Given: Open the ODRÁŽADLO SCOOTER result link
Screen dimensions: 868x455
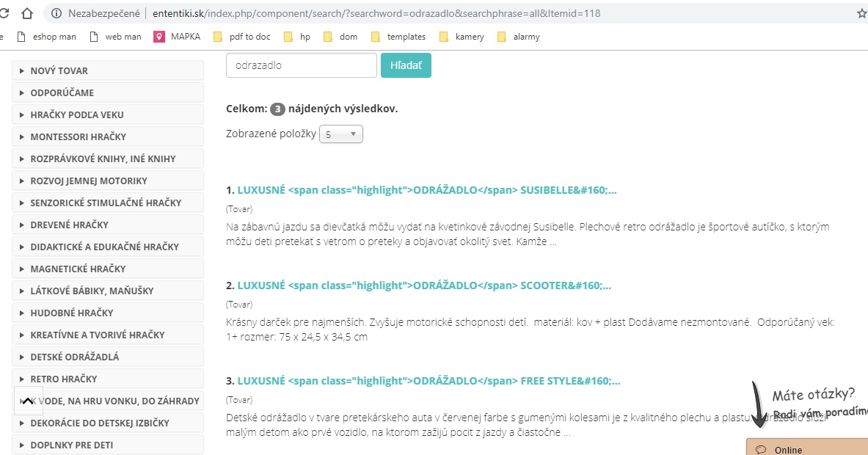Looking at the screenshot, I should 424,285.
